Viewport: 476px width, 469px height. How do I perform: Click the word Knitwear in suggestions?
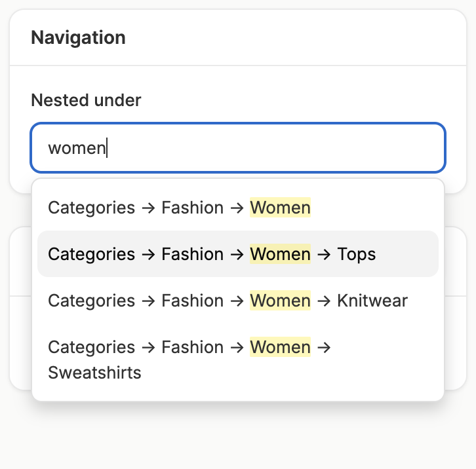(x=372, y=301)
